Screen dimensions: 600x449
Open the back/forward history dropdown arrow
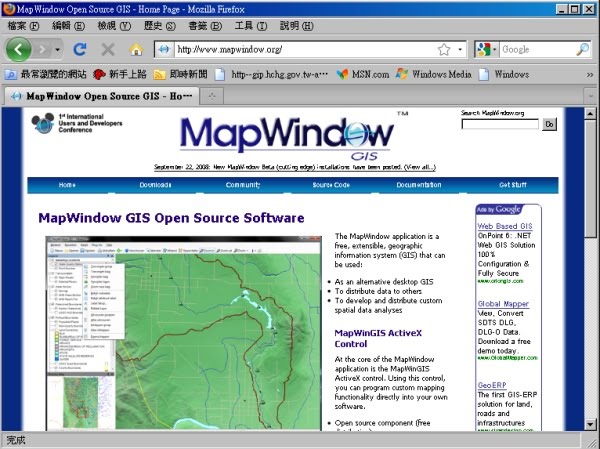coord(57,50)
